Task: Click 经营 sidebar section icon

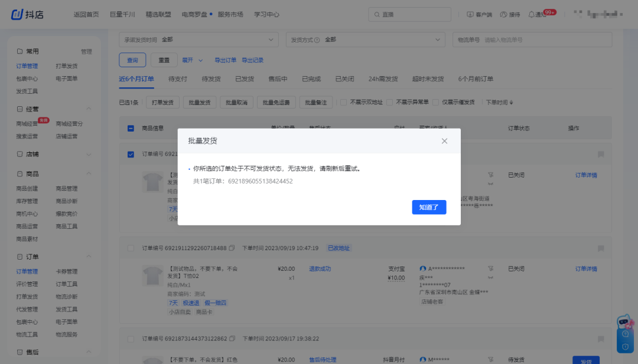Action: pyautogui.click(x=19, y=109)
